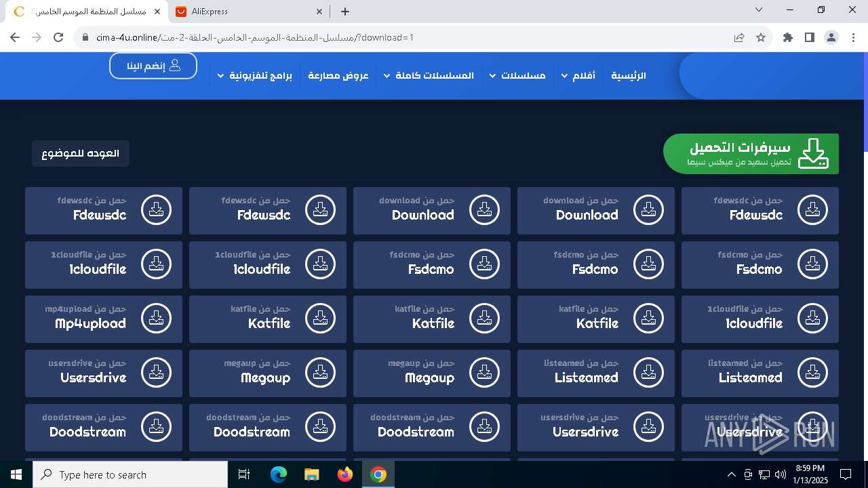Show hidden system tray icons
This screenshot has height=488, width=868.
pyautogui.click(x=731, y=474)
